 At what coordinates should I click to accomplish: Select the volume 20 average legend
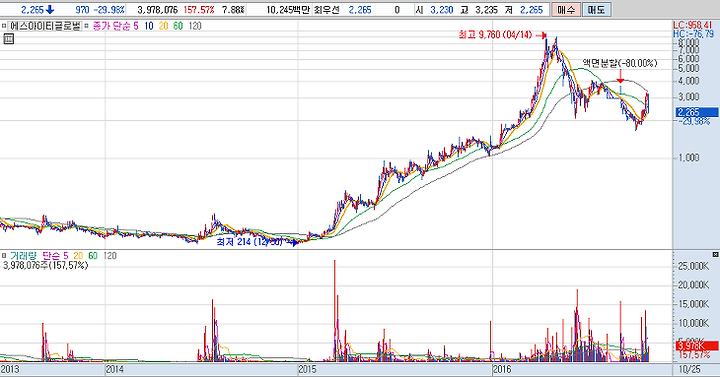[78, 256]
